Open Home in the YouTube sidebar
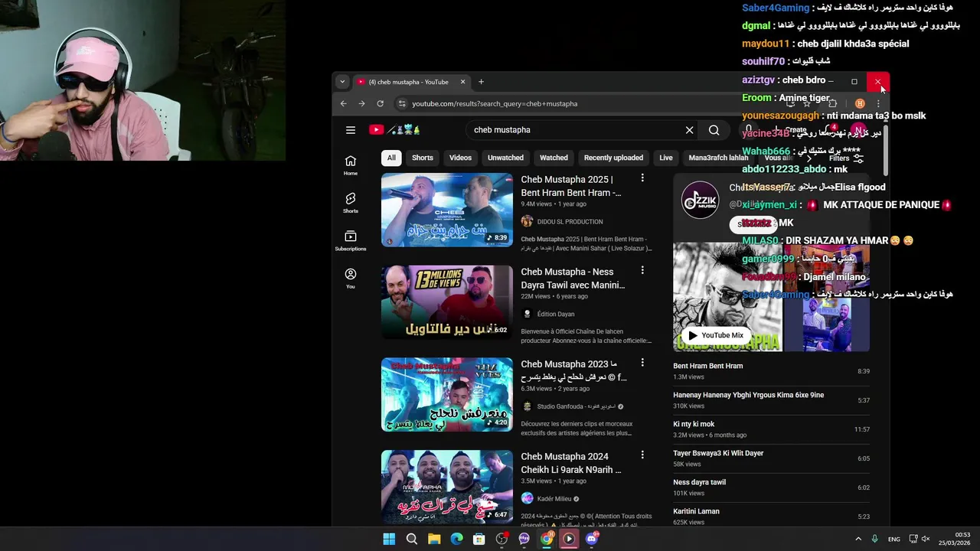 pos(351,165)
